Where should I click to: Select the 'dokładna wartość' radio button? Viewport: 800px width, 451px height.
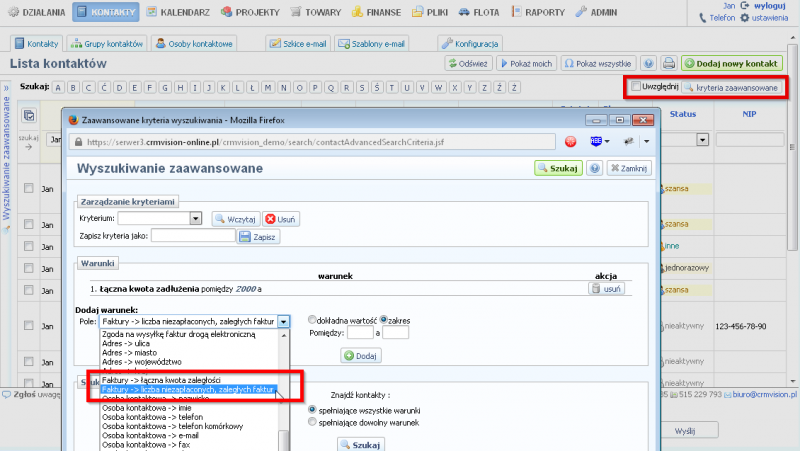click(313, 320)
